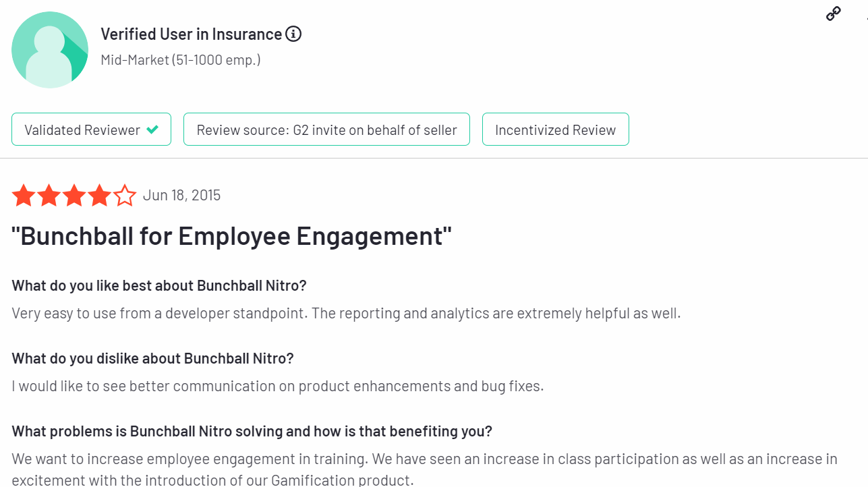Select the Validated Reviewer badge
Viewport: 868px width, 487px height.
(91, 130)
